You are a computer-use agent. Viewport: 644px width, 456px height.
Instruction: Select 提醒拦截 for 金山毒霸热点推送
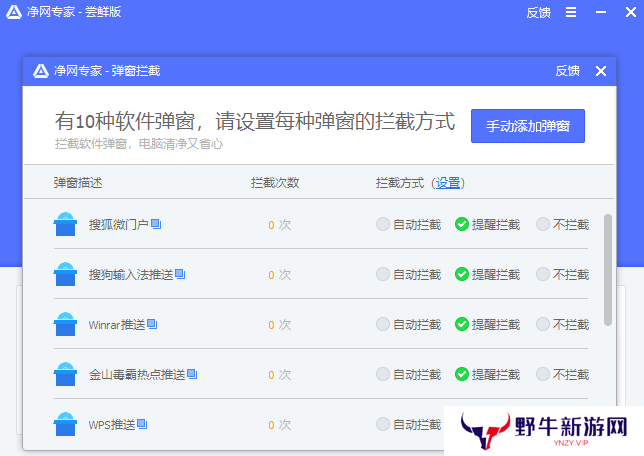click(x=488, y=374)
